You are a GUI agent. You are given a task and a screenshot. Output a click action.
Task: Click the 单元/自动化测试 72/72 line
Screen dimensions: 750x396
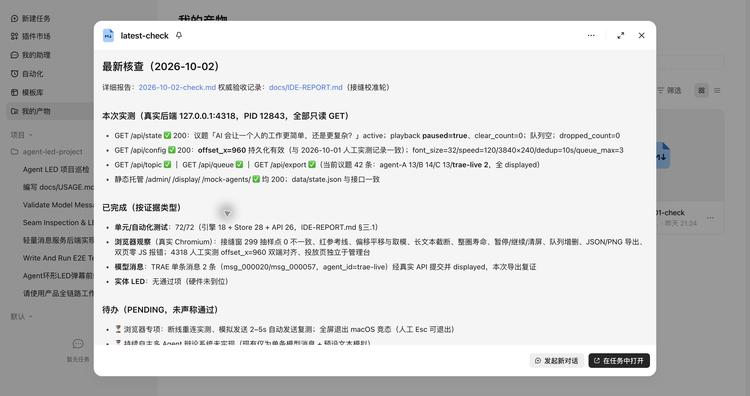246,227
